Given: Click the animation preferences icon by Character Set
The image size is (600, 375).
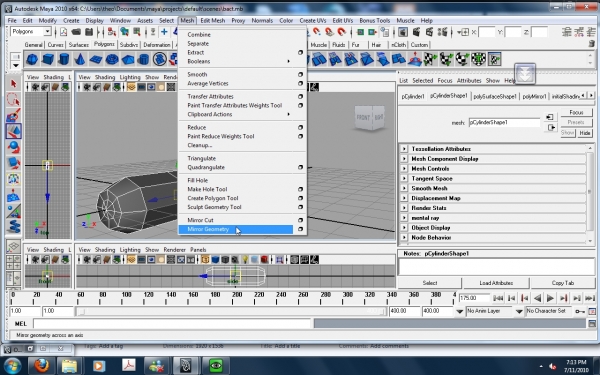Looking at the screenshot, I should [592, 311].
